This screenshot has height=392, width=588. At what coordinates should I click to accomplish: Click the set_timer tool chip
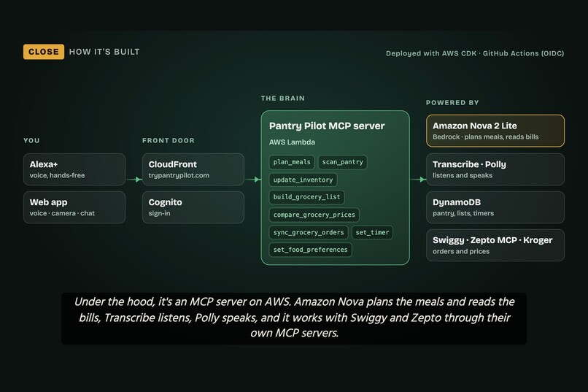tap(372, 233)
